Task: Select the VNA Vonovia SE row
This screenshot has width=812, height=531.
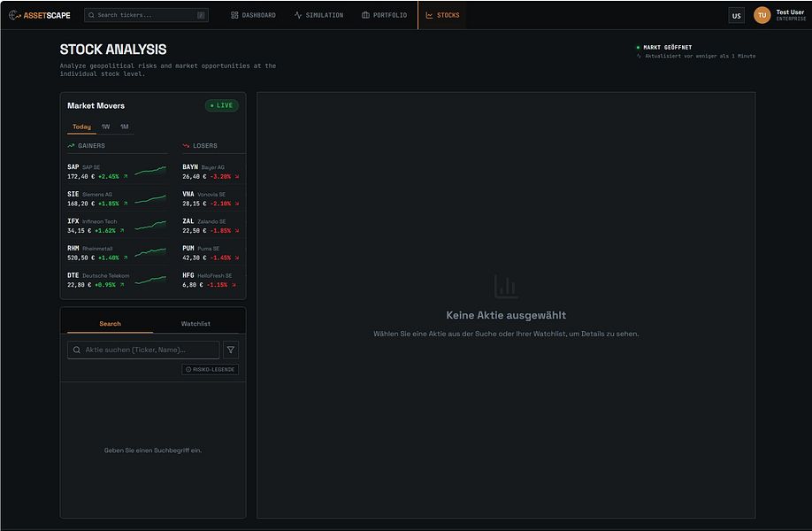Action: 211,198
